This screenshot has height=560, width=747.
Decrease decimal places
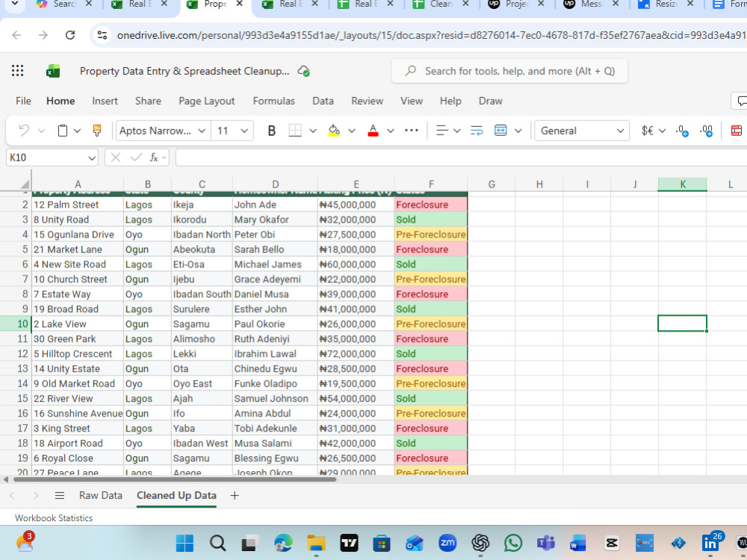tap(682, 131)
